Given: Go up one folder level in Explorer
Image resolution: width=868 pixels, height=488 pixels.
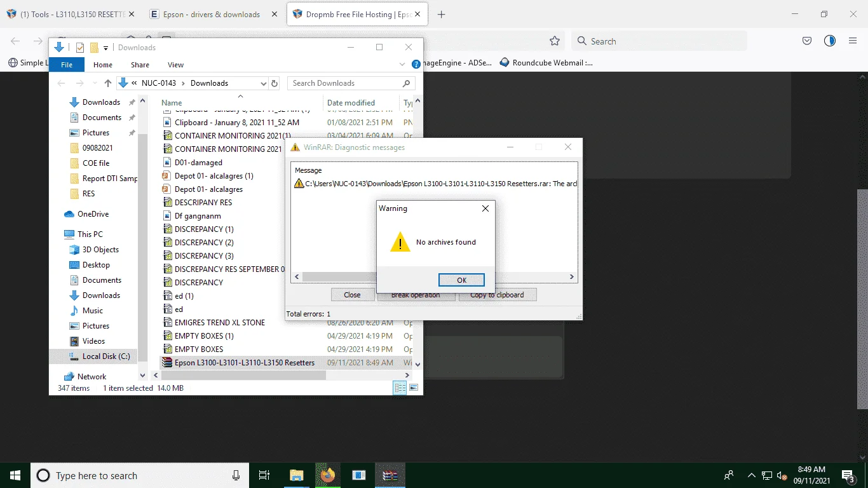Looking at the screenshot, I should tap(107, 83).
